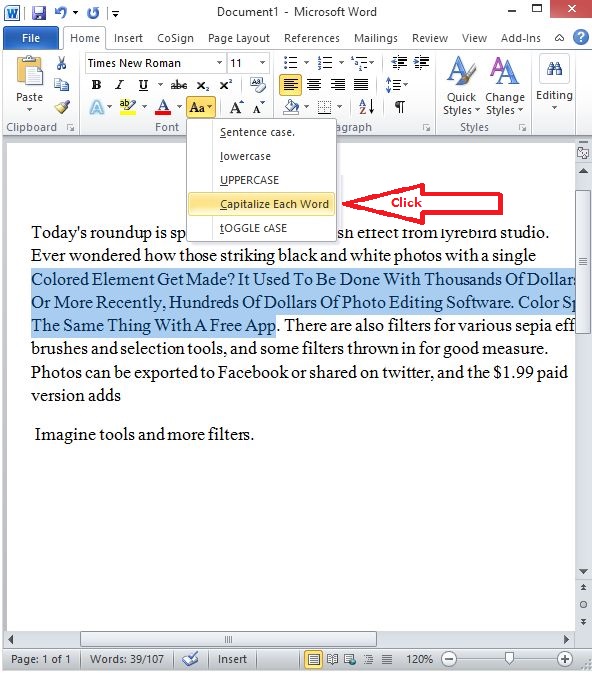This screenshot has width=592, height=673.
Task: Apply Strikethrough formatting
Action: [179, 85]
